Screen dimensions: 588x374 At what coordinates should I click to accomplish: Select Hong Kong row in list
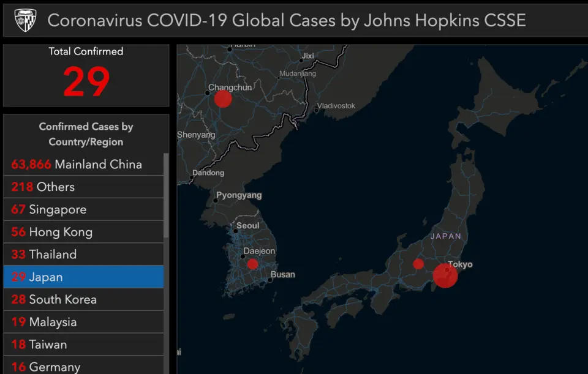(84, 231)
